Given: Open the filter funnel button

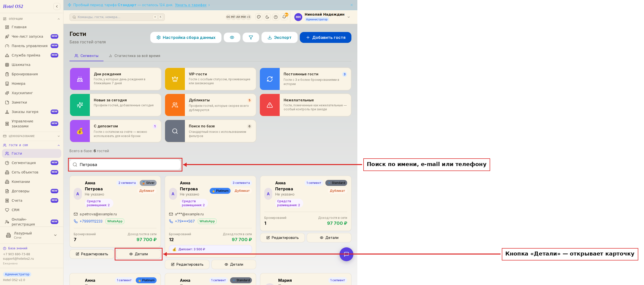Looking at the screenshot, I should pos(251,37).
